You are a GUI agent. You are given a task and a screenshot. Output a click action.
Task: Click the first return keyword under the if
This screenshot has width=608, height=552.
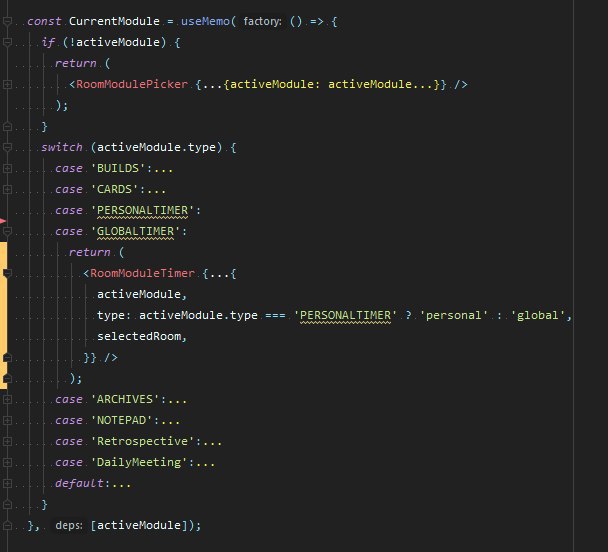pos(76,63)
